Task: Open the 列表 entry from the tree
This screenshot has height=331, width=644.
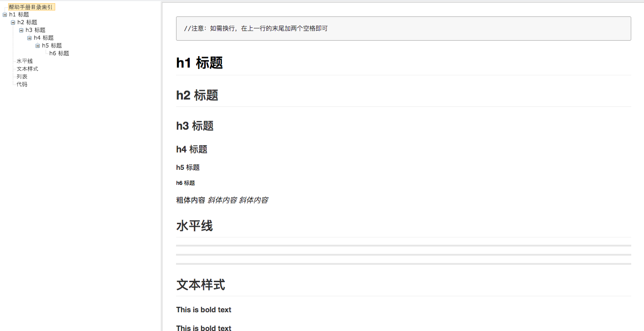Action: pyautogui.click(x=21, y=76)
